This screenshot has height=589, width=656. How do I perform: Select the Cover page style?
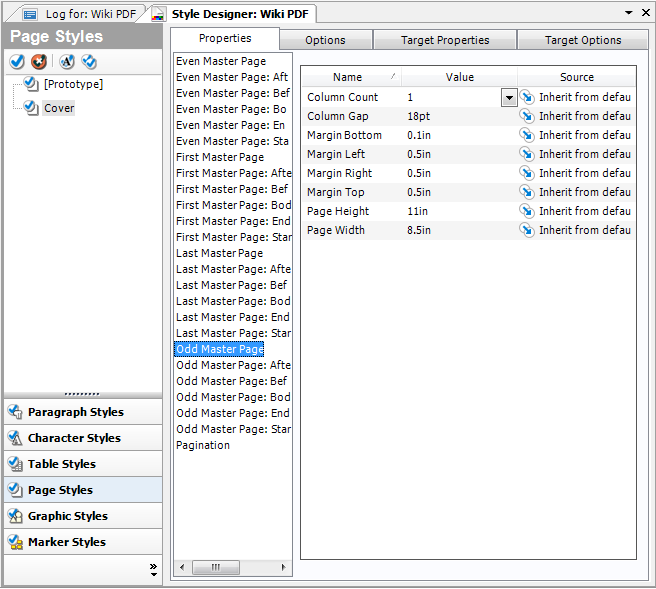coord(59,108)
